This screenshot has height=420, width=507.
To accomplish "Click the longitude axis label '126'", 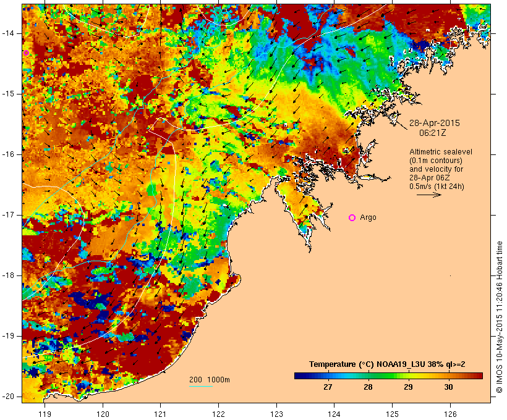I will (450, 414).
